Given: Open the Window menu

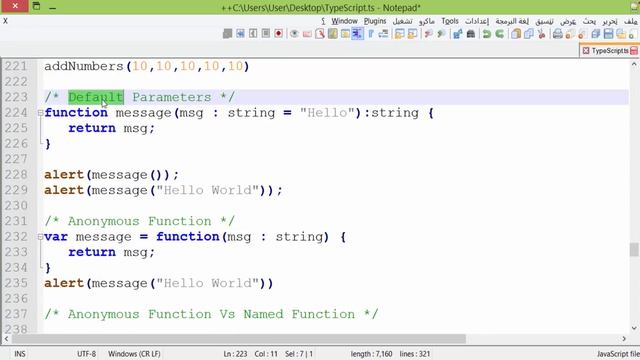Looking at the screenshot, I should (344, 21).
